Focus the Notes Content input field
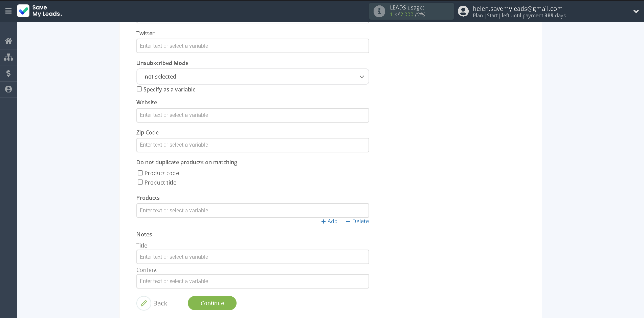This screenshot has width=644, height=318. point(252,281)
